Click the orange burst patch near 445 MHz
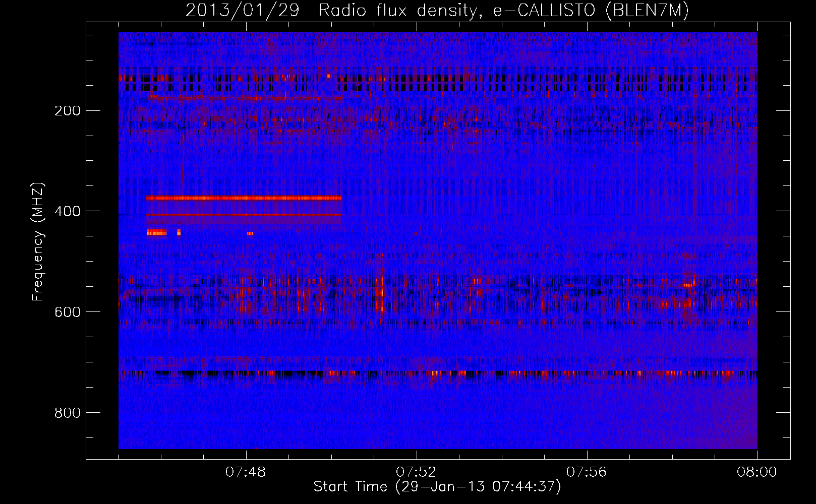The height and width of the screenshot is (504, 816). pos(156,232)
